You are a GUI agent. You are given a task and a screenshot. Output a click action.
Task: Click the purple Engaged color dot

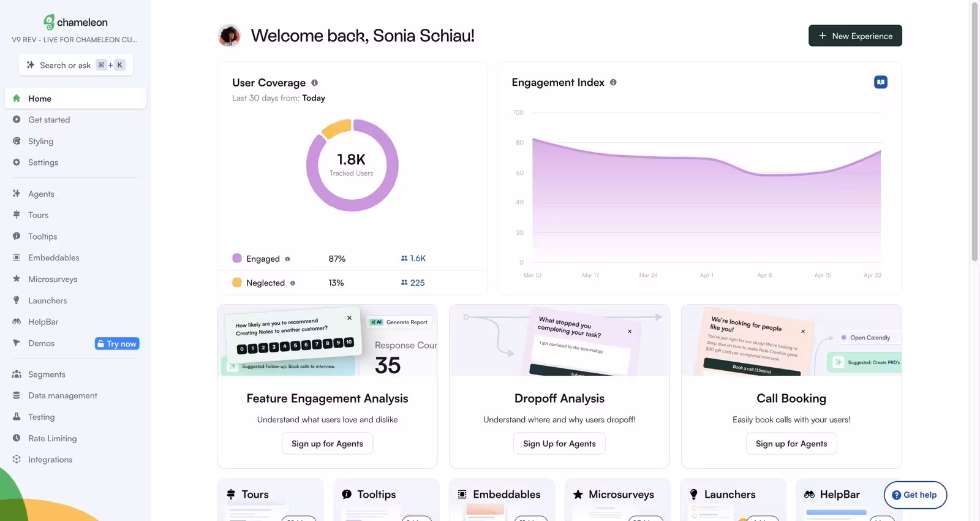point(237,258)
